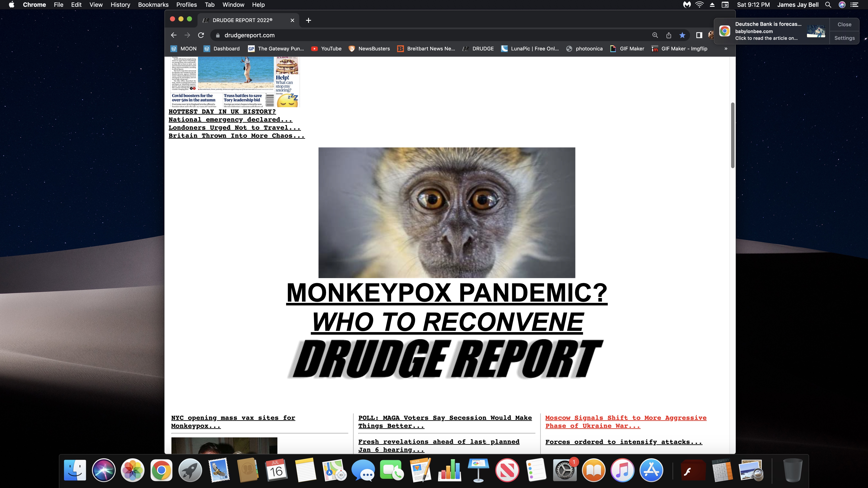
Task: Open the YouTube bookmark
Action: 326,49
